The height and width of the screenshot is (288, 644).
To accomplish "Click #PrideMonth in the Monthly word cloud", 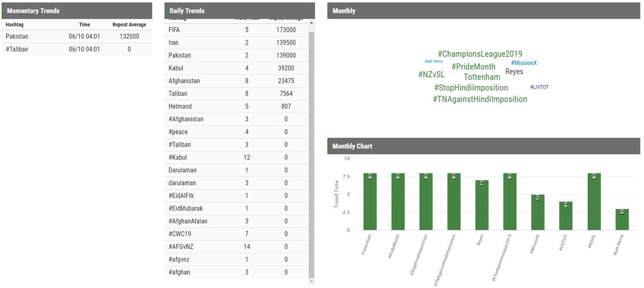I will coord(473,67).
